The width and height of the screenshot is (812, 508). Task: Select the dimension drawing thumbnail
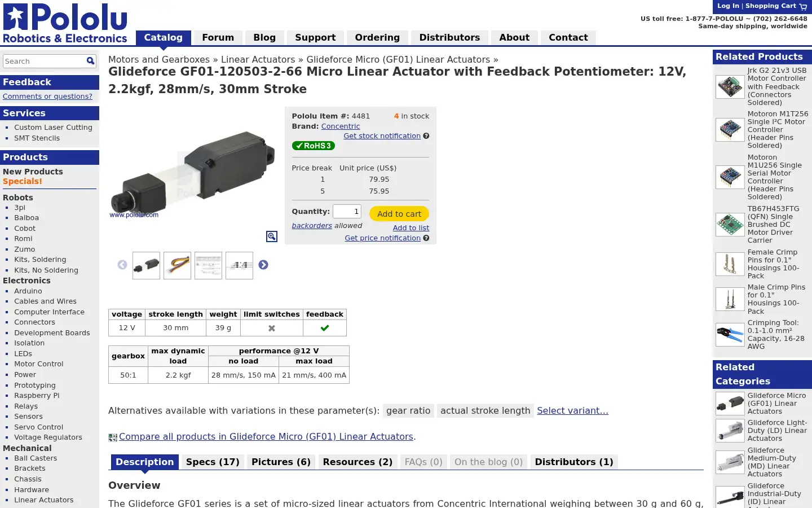239,265
